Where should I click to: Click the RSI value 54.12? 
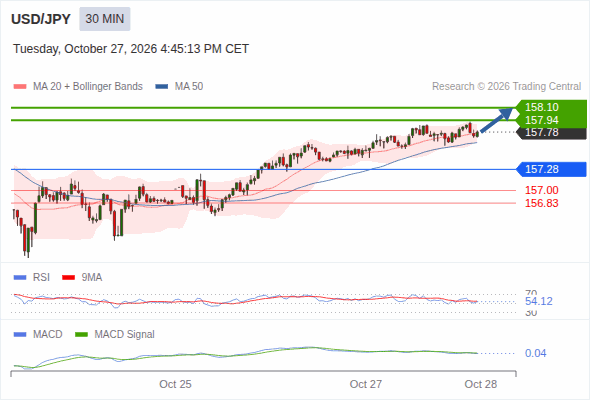(538, 301)
